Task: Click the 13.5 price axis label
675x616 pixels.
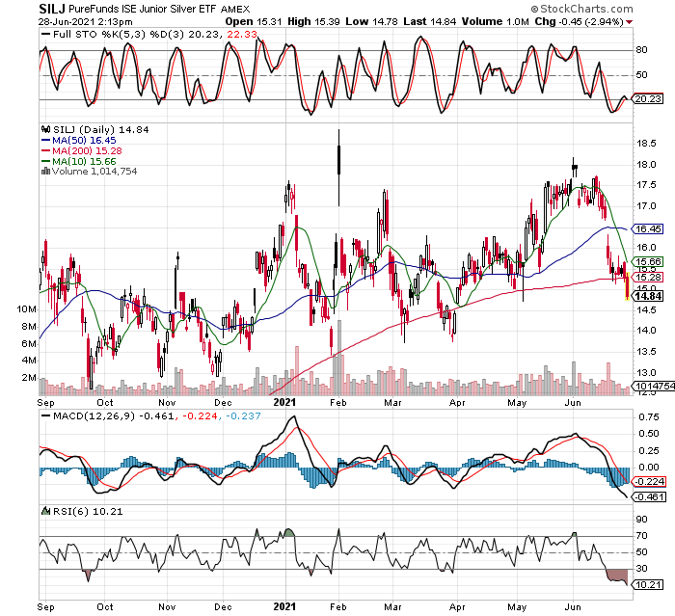Action: [x=646, y=352]
